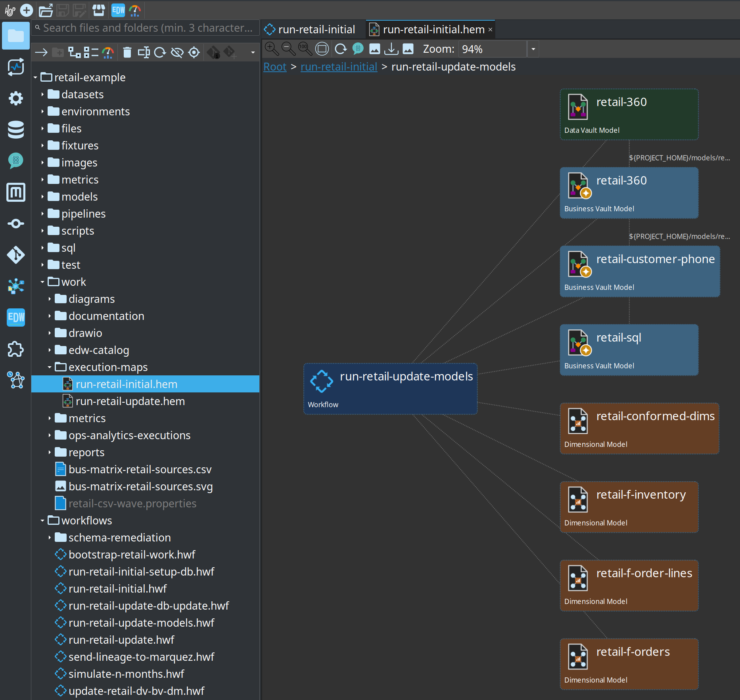Screen dimensions: 740x700
Task: Open the File Explorer perspective in sidebar
Action: (16, 36)
